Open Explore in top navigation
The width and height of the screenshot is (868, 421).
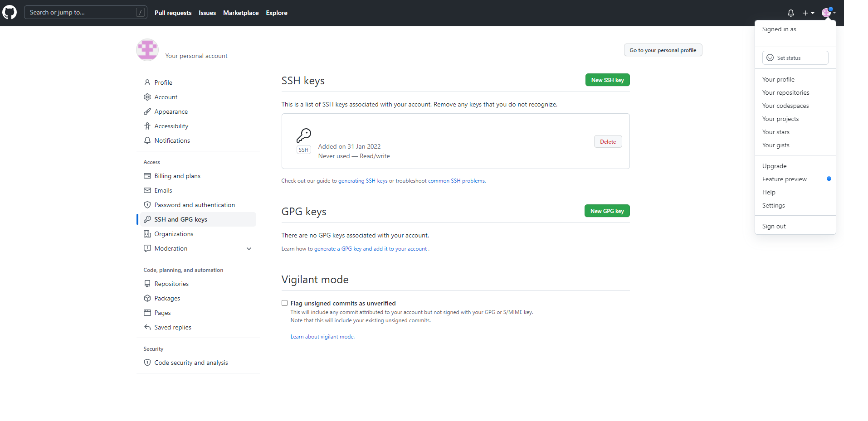point(277,13)
